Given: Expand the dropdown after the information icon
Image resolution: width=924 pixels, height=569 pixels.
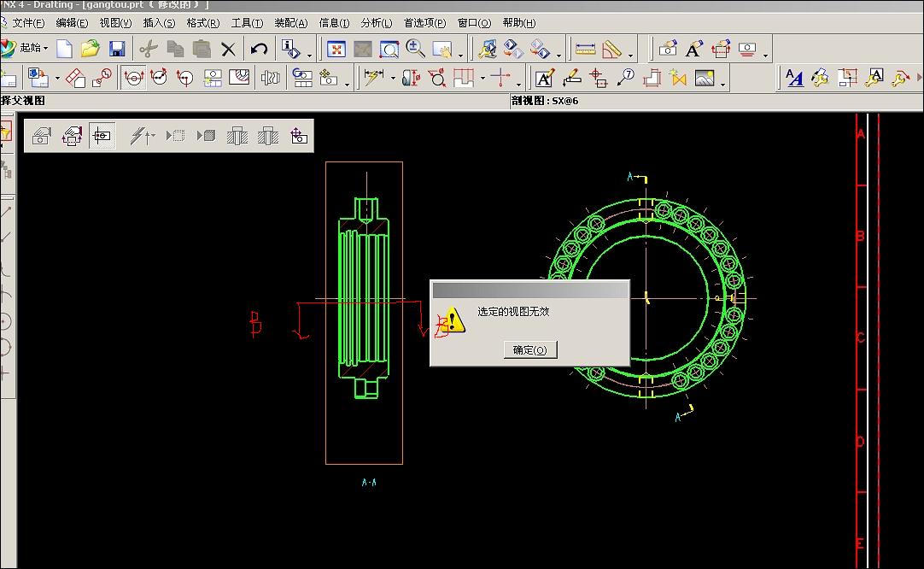Looking at the screenshot, I should point(309,56).
